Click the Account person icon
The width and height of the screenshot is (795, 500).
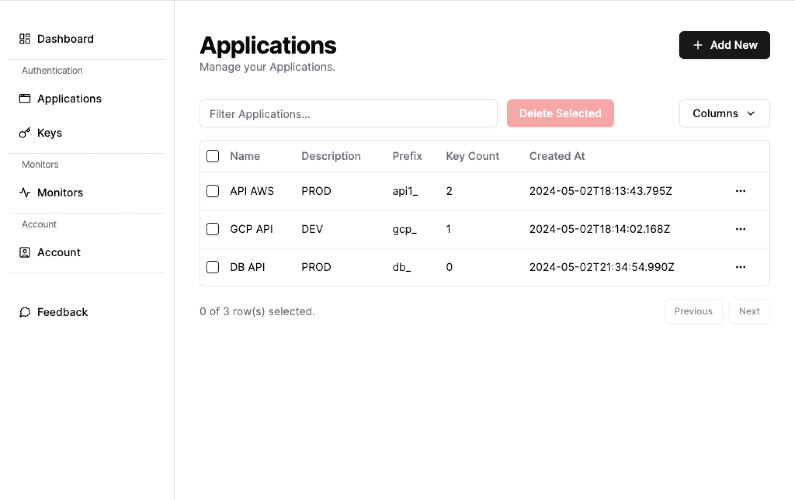24,253
